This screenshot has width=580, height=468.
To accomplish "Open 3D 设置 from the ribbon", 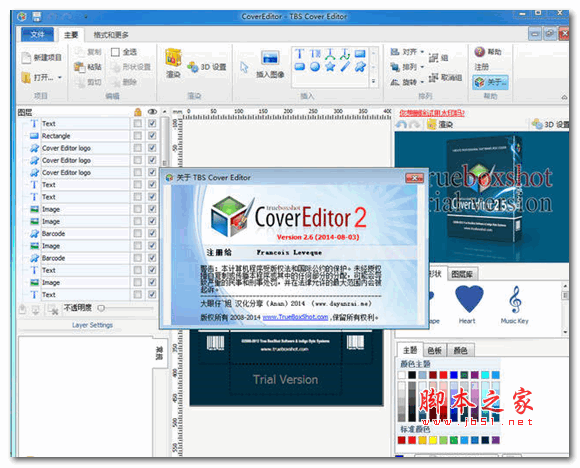I will click(207, 67).
